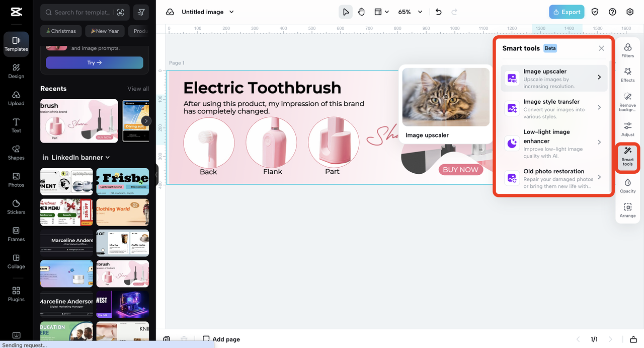Click the BUY NOW canvas button
This screenshot has height=348, width=644.
(x=460, y=170)
